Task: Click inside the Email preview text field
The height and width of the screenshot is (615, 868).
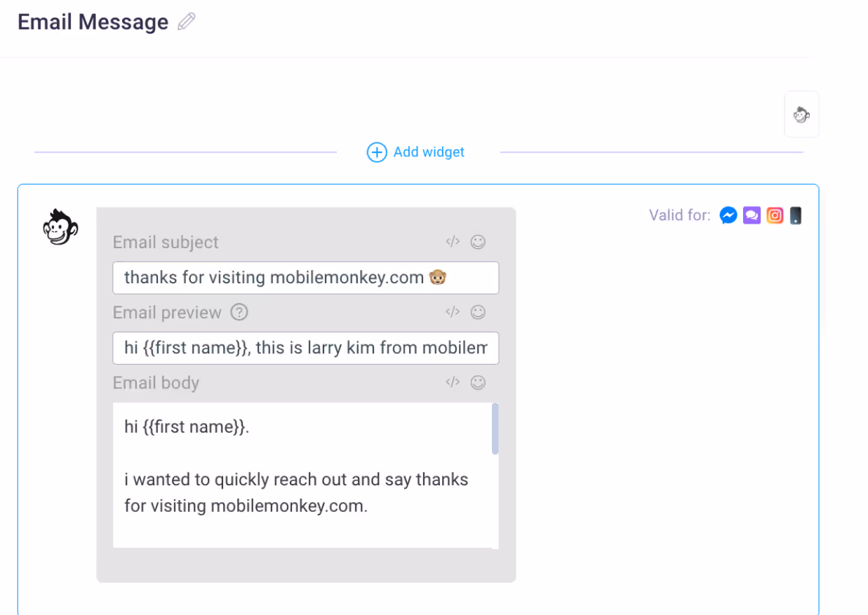Action: point(305,348)
